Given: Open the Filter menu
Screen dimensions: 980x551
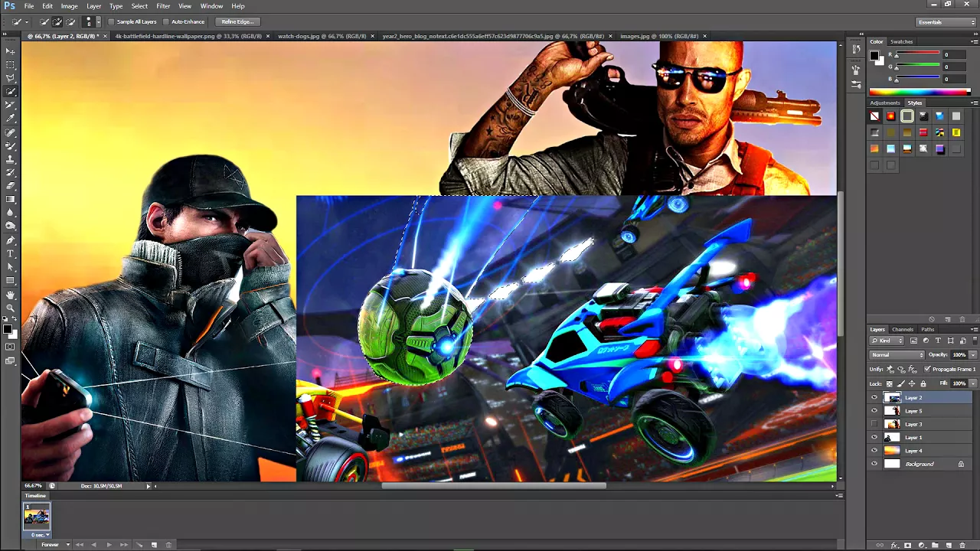Looking at the screenshot, I should point(163,6).
